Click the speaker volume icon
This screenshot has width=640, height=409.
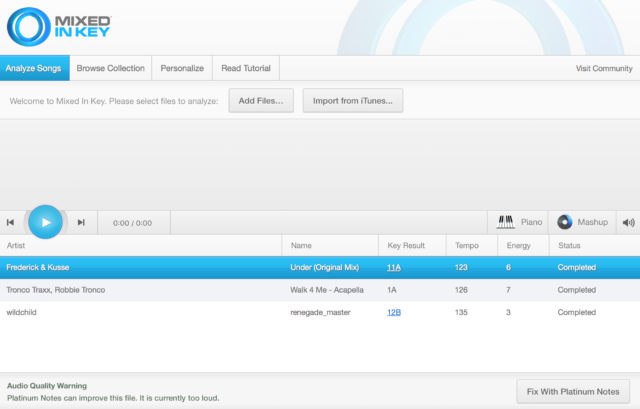tap(628, 222)
